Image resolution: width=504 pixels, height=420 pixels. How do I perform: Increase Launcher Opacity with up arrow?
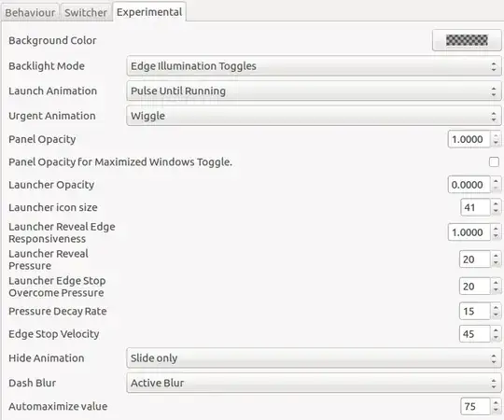496,181
